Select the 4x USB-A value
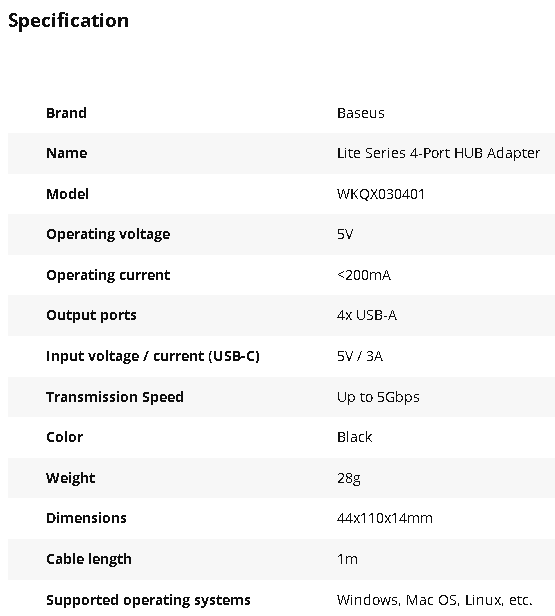Screen dimensions: 555x616 (x=367, y=315)
